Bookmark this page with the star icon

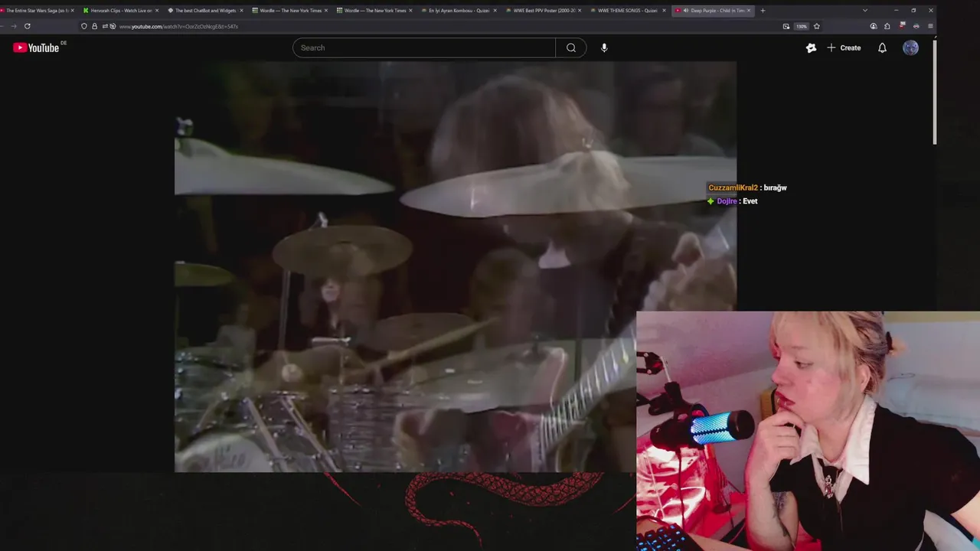817,26
